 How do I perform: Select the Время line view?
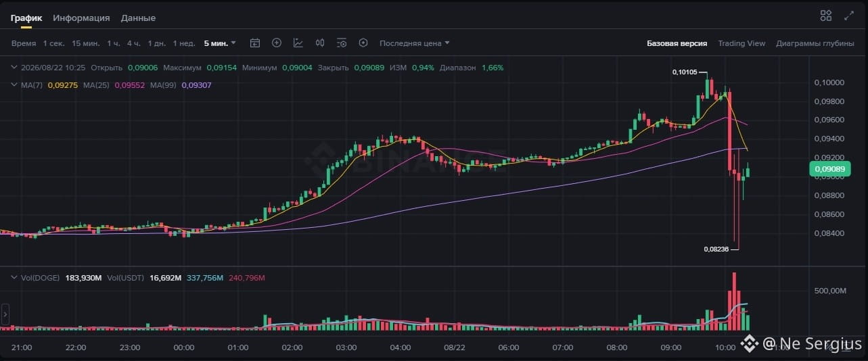[x=24, y=43]
